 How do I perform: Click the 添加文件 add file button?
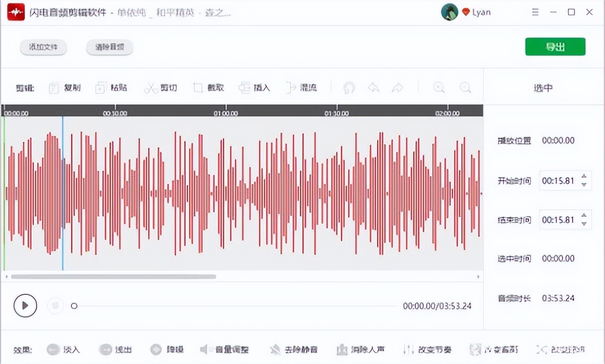click(x=43, y=47)
